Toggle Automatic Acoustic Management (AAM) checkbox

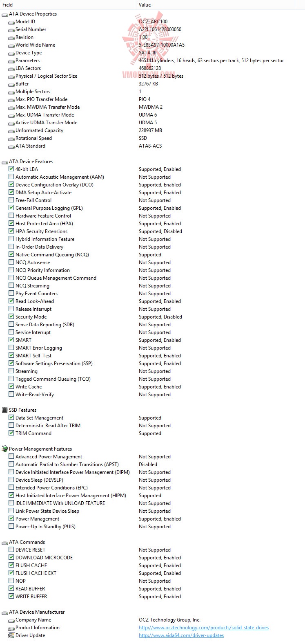(11, 177)
